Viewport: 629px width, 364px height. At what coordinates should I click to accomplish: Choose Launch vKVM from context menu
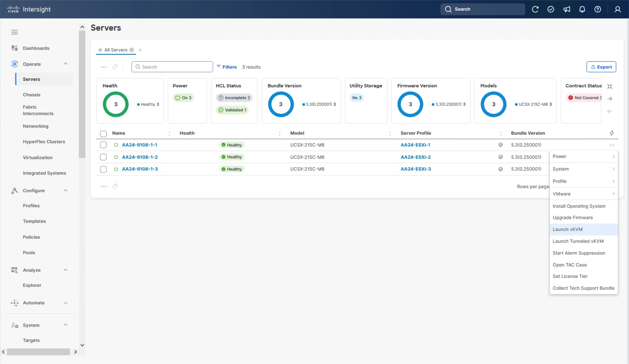(x=567, y=229)
